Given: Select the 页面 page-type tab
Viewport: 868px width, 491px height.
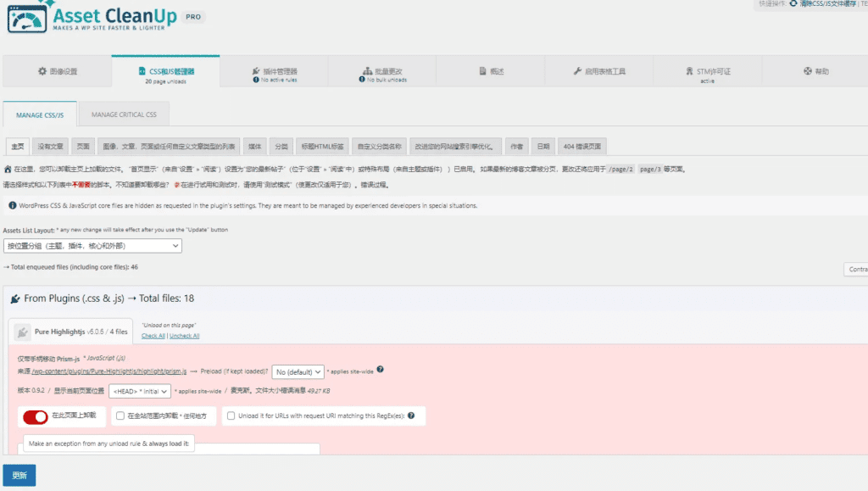Looking at the screenshot, I should [83, 147].
